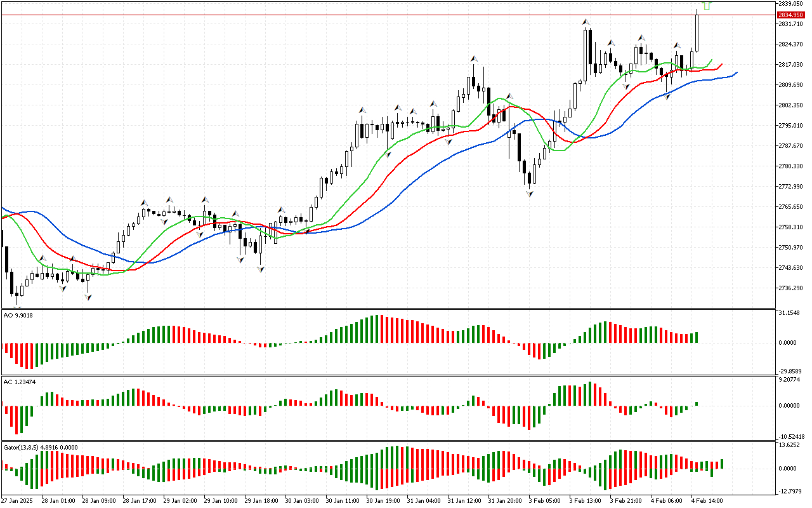
Task: Click the -29.8589 value on the AO scale
Action: [789, 372]
